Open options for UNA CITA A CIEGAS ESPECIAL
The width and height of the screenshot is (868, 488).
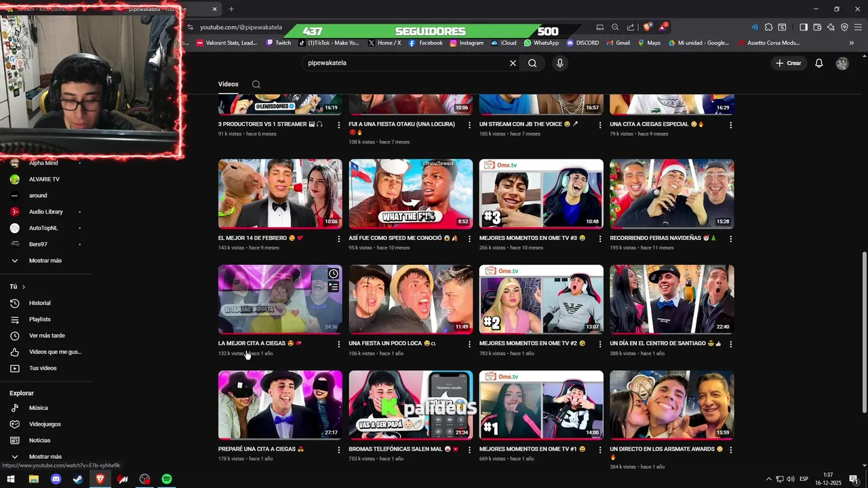(730, 125)
